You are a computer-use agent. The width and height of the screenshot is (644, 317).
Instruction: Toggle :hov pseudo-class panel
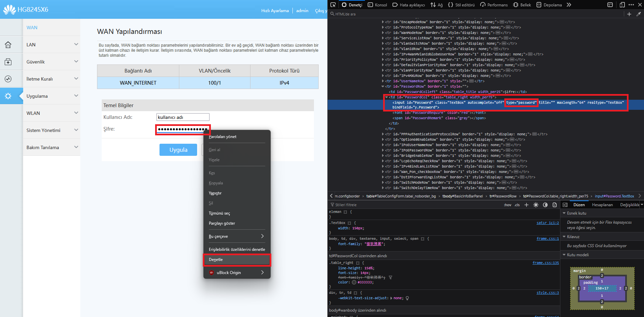click(x=508, y=205)
